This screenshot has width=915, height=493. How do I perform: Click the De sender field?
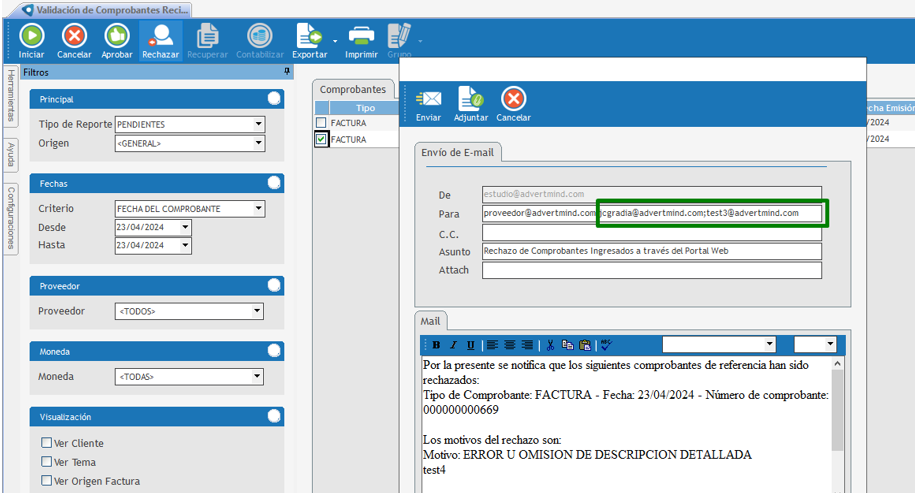pyautogui.click(x=652, y=194)
